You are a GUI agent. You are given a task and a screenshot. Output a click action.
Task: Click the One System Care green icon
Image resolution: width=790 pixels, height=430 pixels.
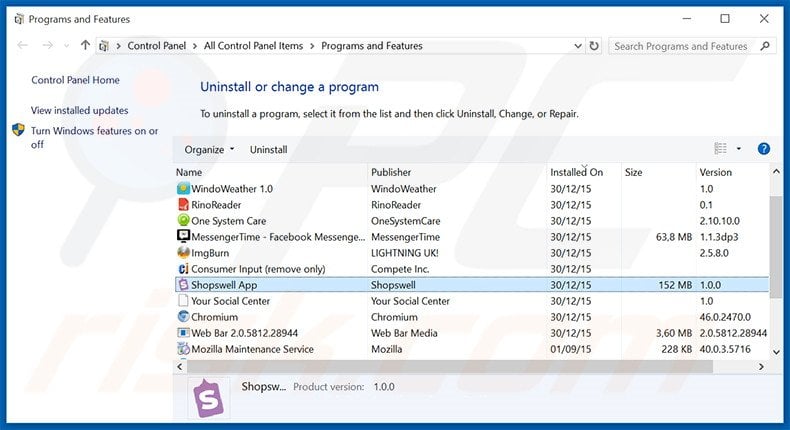183,220
